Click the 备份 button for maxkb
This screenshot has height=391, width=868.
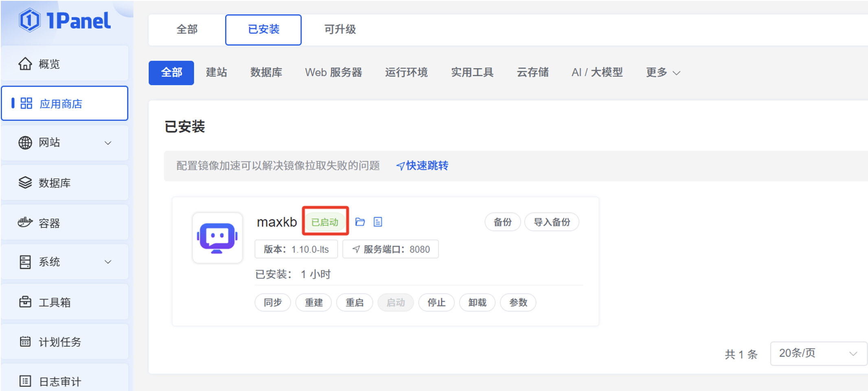tap(502, 222)
